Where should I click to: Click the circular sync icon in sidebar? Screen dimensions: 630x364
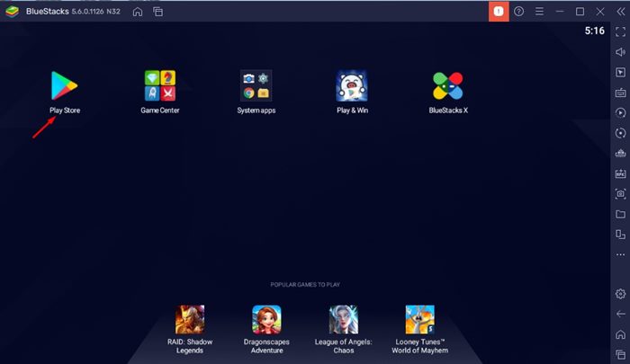point(620,133)
